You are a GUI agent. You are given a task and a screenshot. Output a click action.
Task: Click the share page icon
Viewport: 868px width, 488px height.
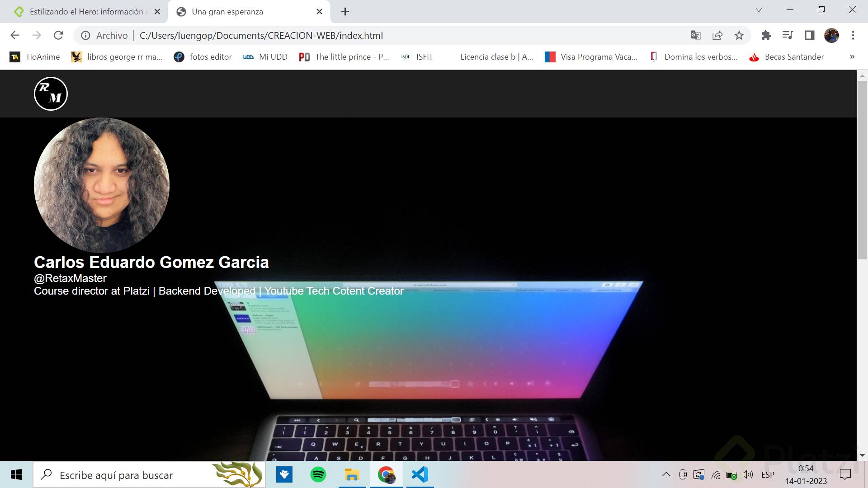[718, 35]
